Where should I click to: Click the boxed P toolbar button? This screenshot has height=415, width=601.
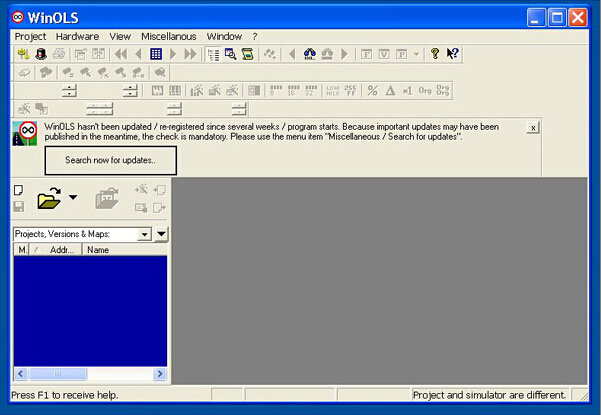401,54
